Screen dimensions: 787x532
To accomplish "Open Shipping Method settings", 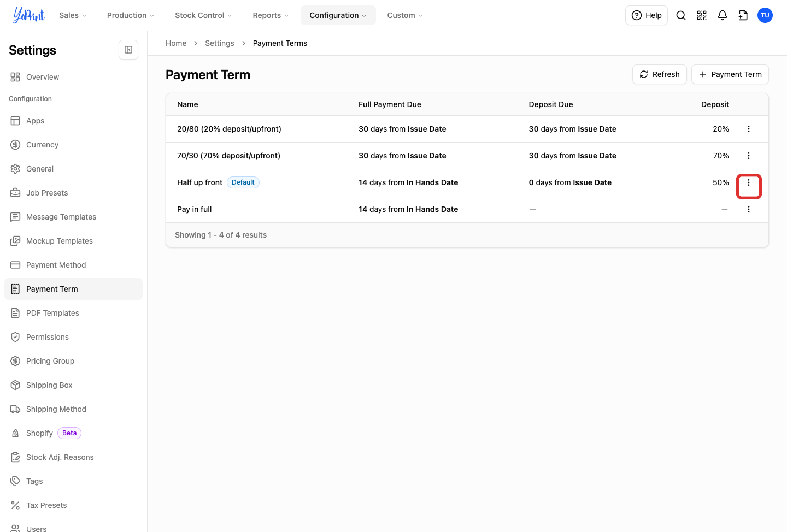I will [73, 409].
